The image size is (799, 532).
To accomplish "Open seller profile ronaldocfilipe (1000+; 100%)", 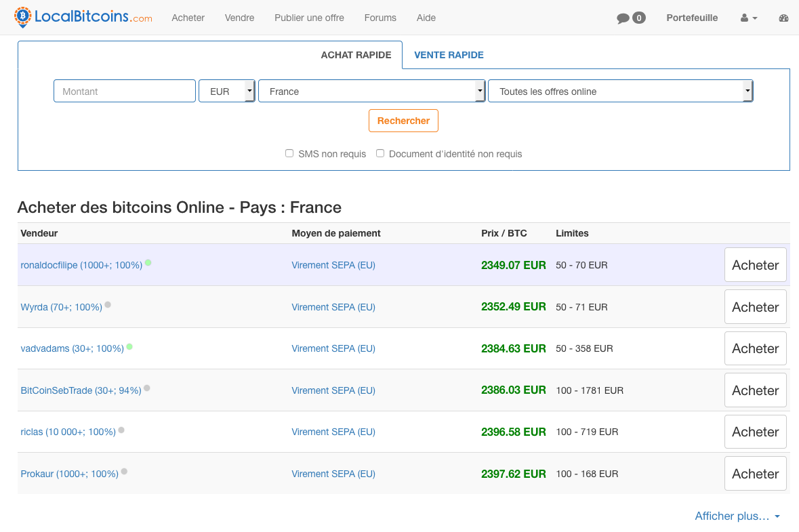I will [x=81, y=265].
